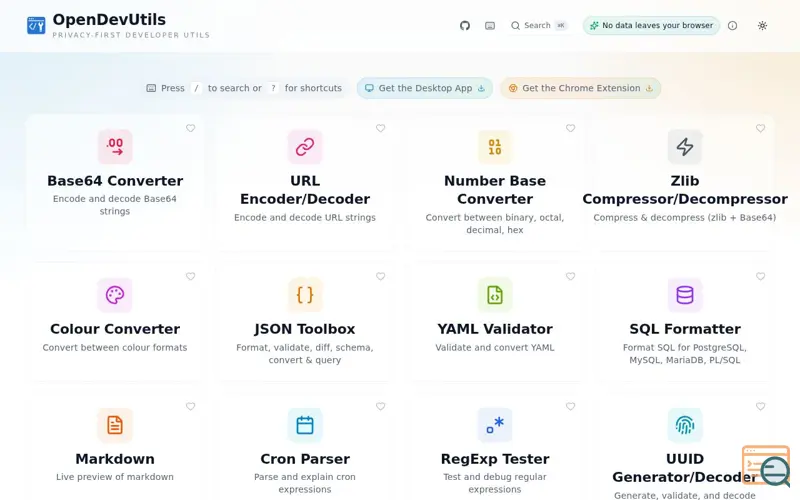Favorite the YAML Validator card

[x=570, y=276]
